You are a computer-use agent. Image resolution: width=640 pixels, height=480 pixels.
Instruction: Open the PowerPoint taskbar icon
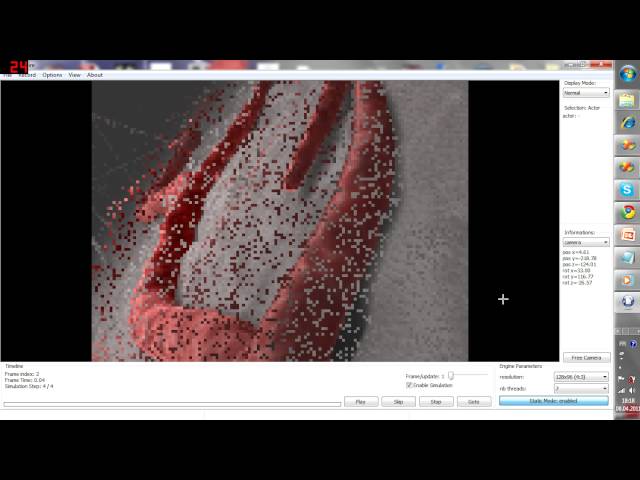627,235
